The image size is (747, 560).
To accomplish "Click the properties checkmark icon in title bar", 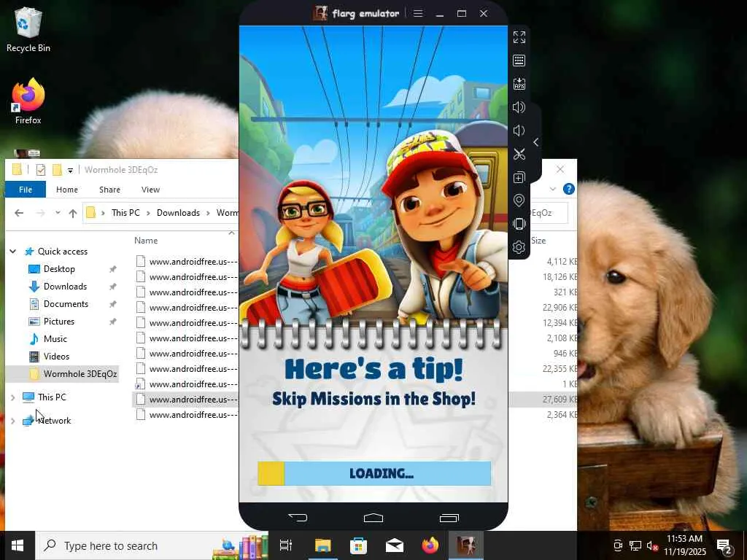I will (41, 169).
